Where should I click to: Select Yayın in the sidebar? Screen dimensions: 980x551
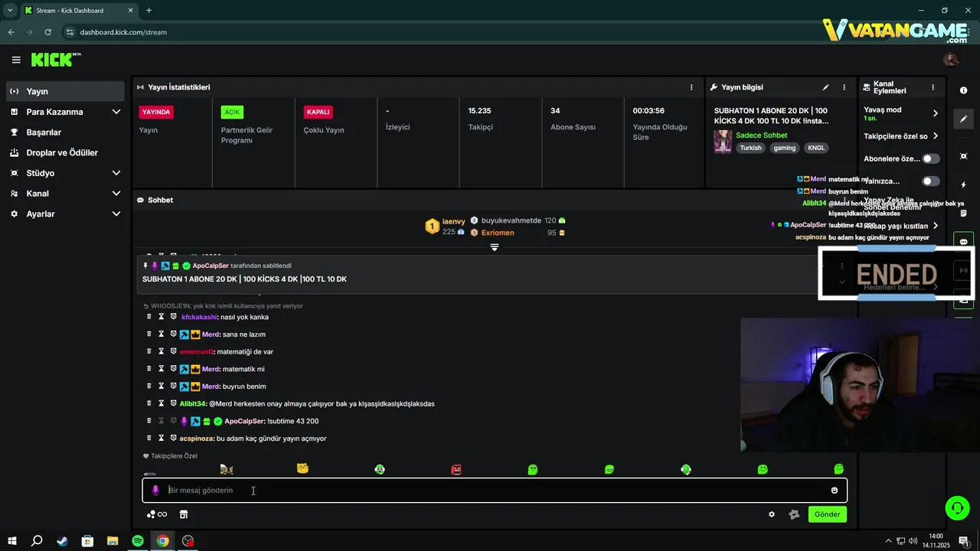click(x=65, y=91)
